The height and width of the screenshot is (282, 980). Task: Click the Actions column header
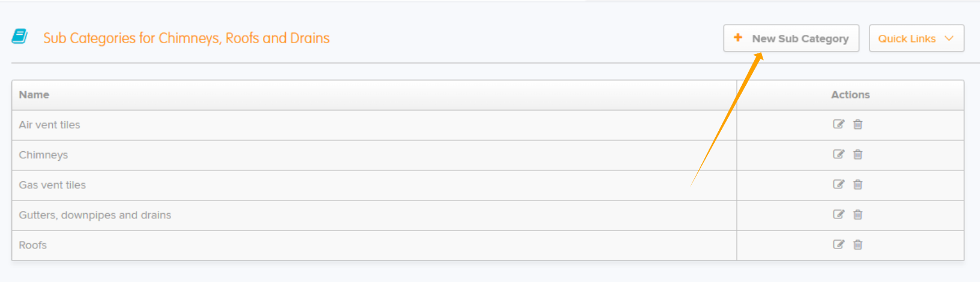(x=850, y=95)
